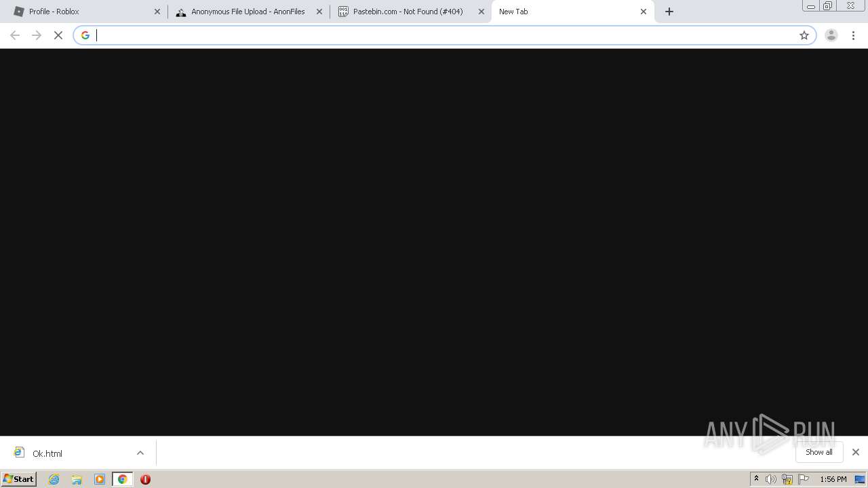Open the Chrome profile avatar menu
This screenshot has height=488, width=868.
point(831,35)
